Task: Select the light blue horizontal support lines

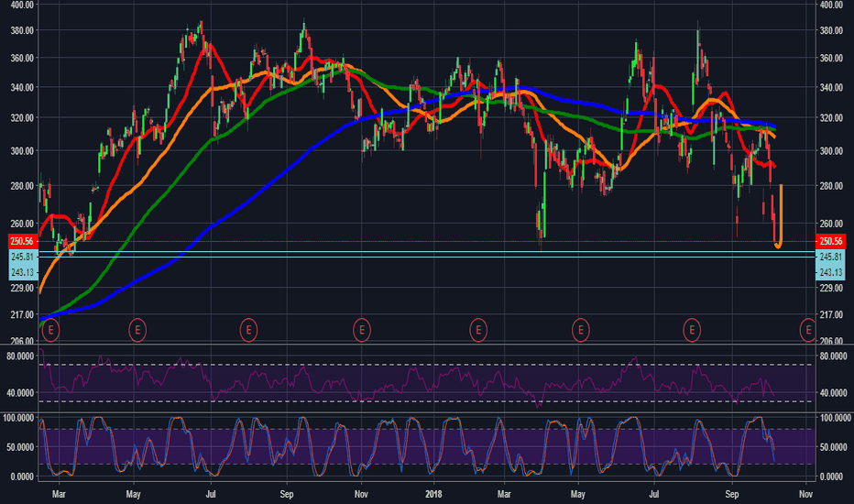Action: (x=425, y=257)
